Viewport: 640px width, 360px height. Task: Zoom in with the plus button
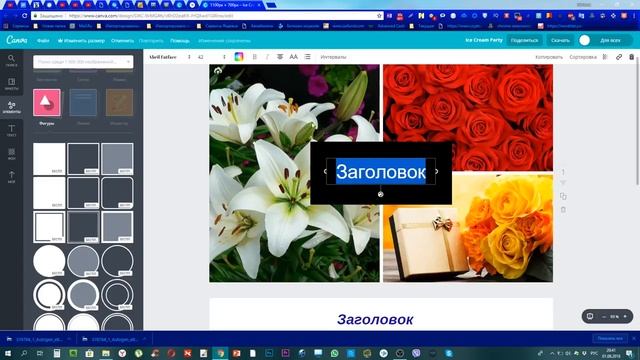pos(625,316)
